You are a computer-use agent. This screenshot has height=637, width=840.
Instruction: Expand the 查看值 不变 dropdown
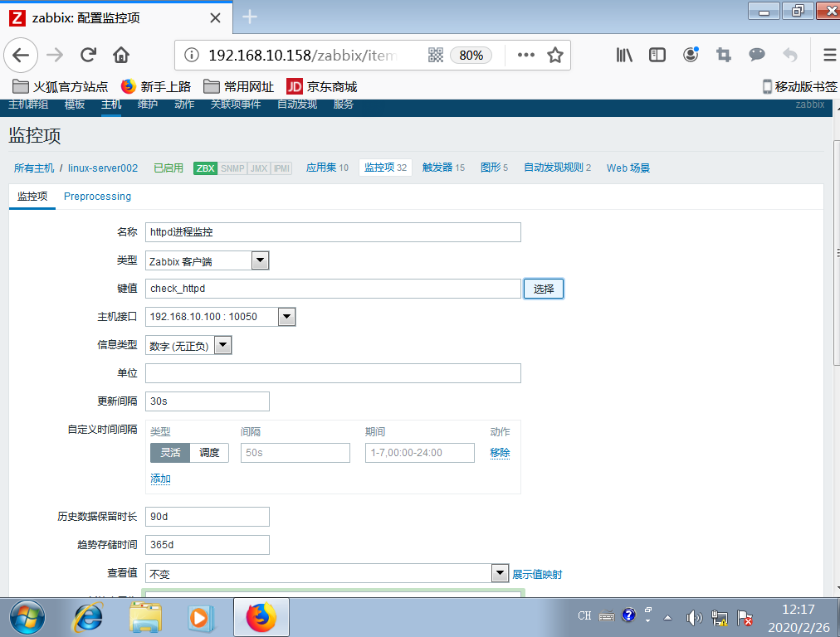[327, 573]
